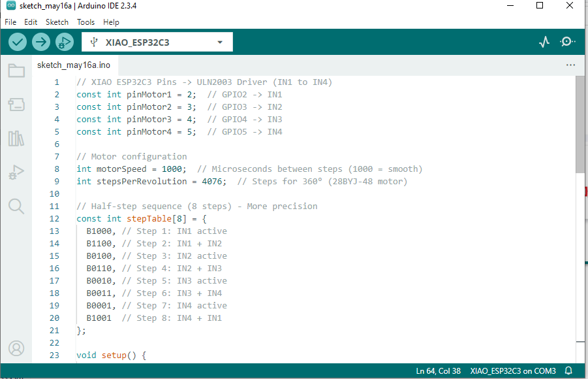Click the pinMotor2 variable name
Screen dimensions: 588x379
(149, 107)
